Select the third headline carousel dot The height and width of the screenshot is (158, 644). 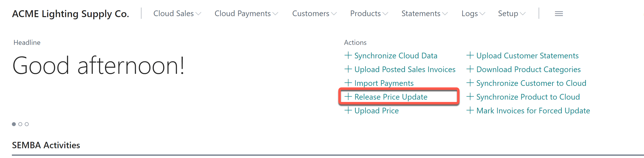coord(26,124)
